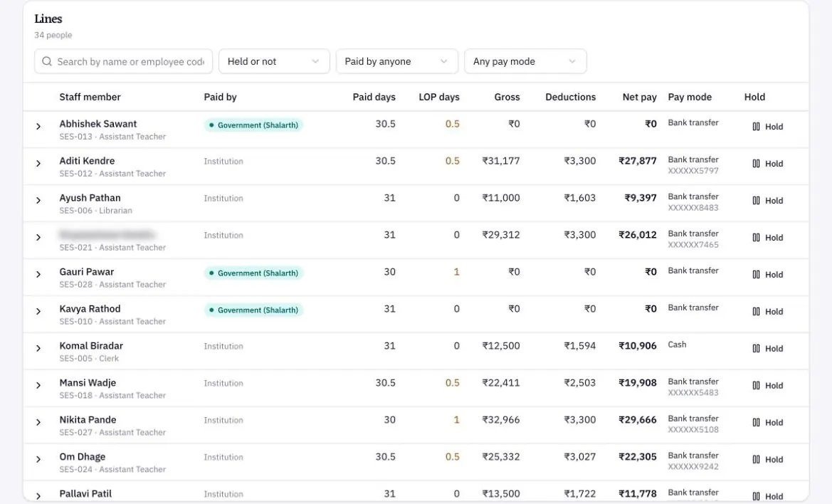Hold payment for Ayush Pathan

coord(767,201)
